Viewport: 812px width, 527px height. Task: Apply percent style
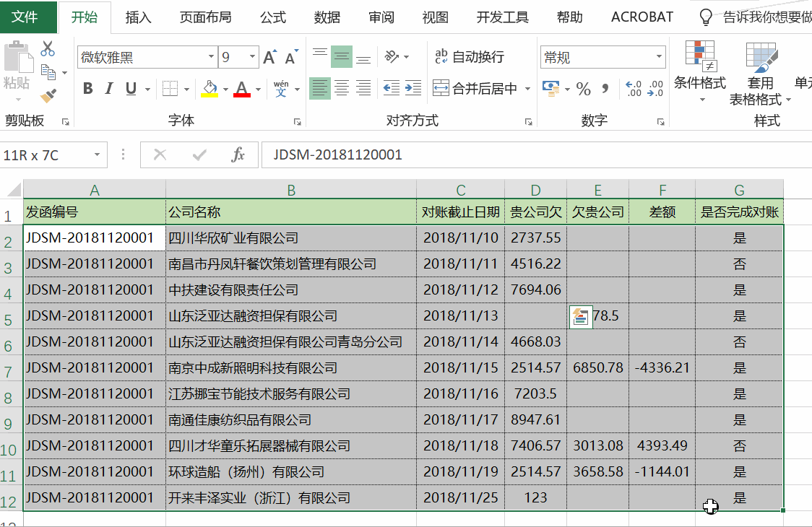[584, 89]
